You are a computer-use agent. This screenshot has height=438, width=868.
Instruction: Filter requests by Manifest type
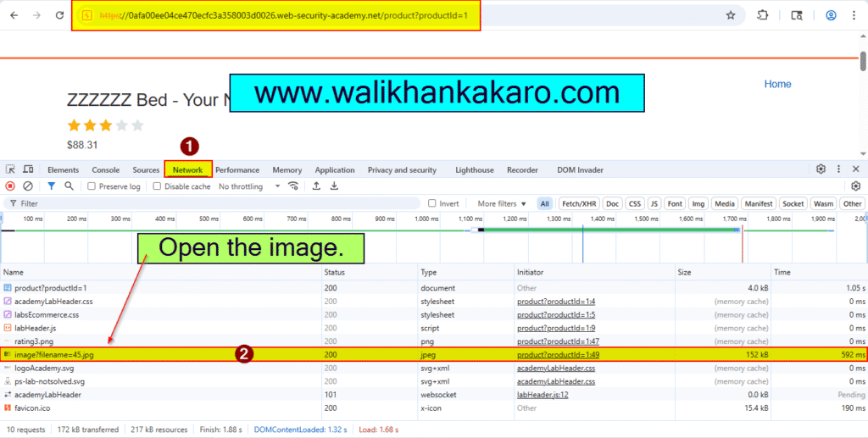759,203
